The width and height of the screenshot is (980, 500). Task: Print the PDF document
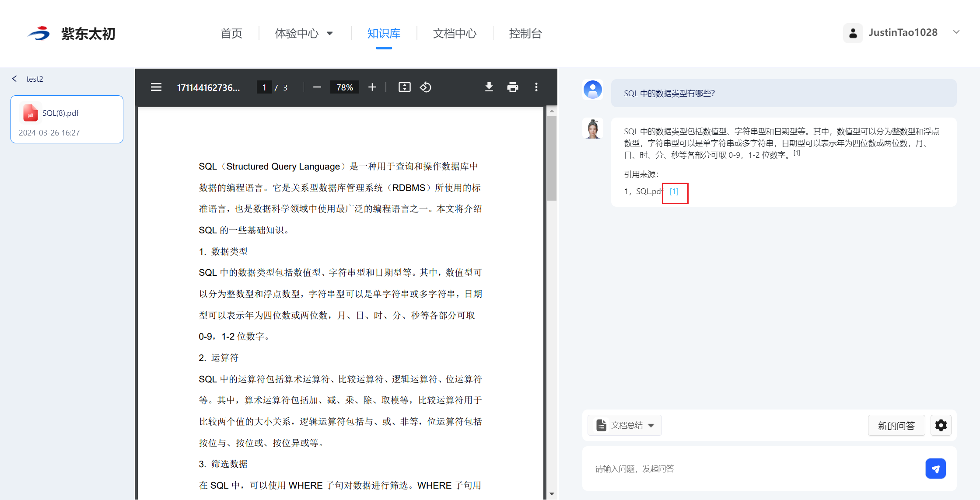point(513,87)
